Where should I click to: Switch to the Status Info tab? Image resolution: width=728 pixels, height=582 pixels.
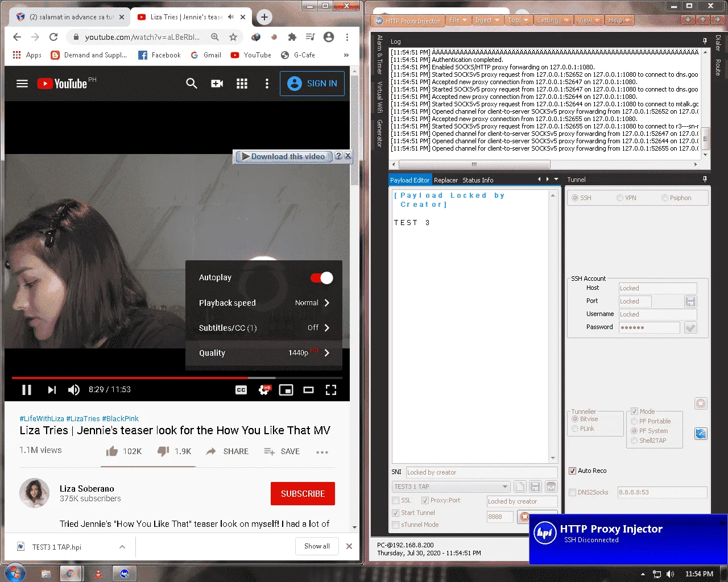(x=478, y=180)
